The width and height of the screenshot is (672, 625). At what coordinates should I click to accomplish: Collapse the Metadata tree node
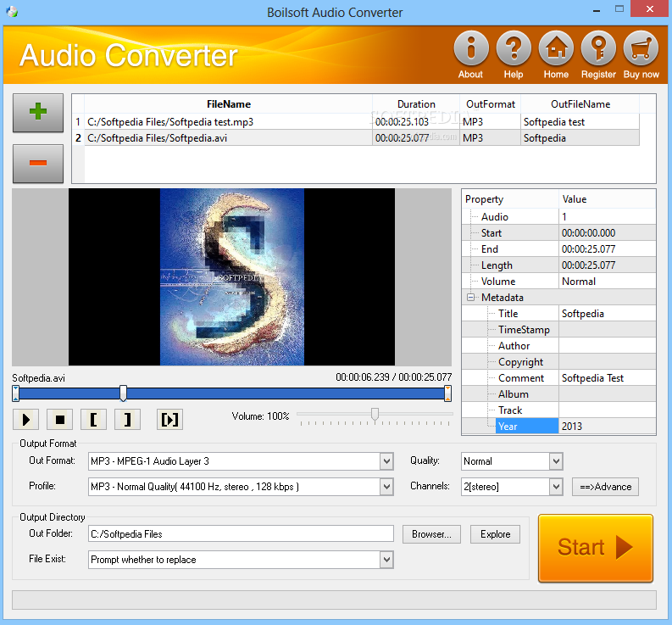(470, 298)
